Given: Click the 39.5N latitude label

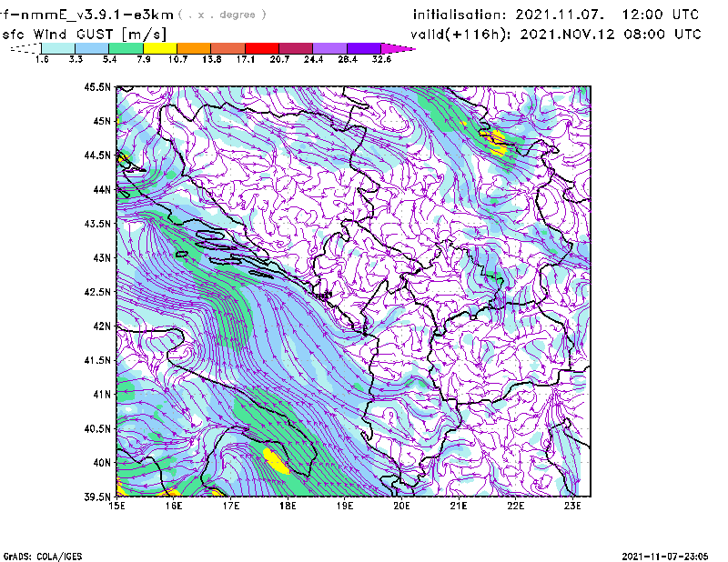Looking at the screenshot, I should point(97,497).
